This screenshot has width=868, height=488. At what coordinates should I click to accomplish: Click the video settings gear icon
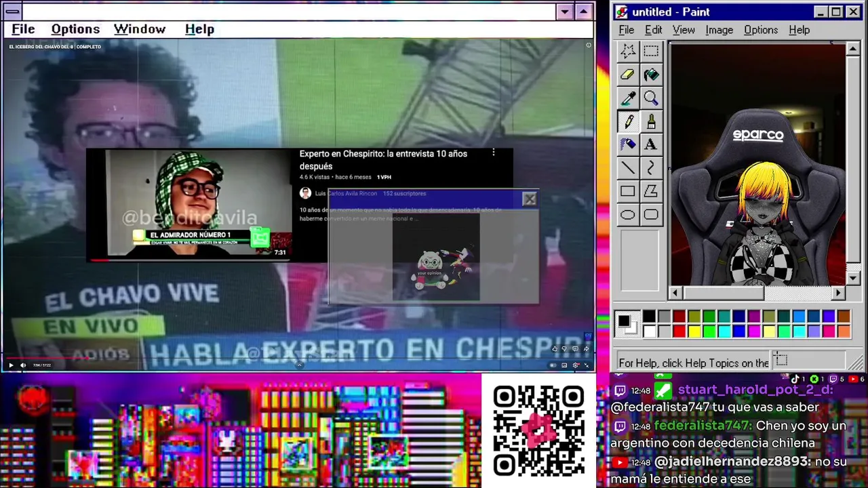coord(576,365)
